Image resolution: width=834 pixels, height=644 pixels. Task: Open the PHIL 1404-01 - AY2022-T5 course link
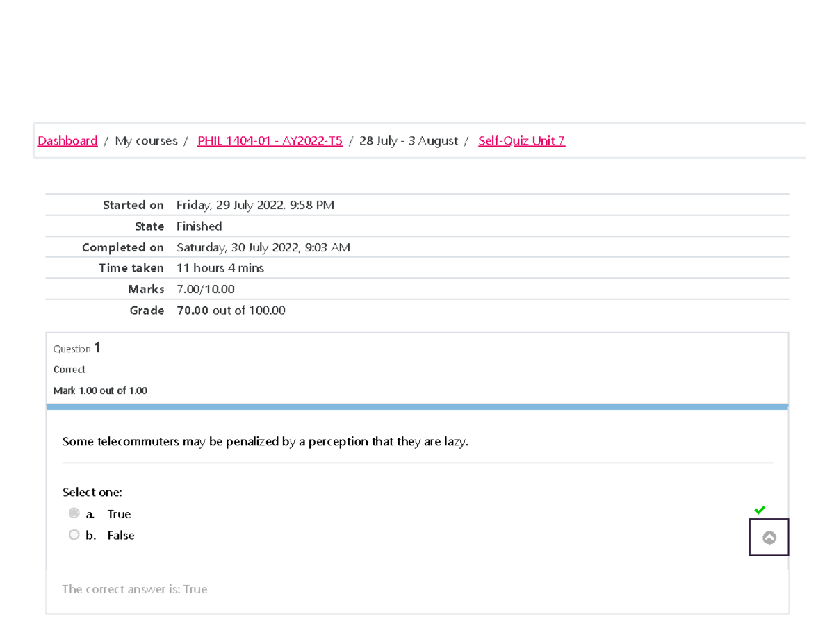coord(270,141)
